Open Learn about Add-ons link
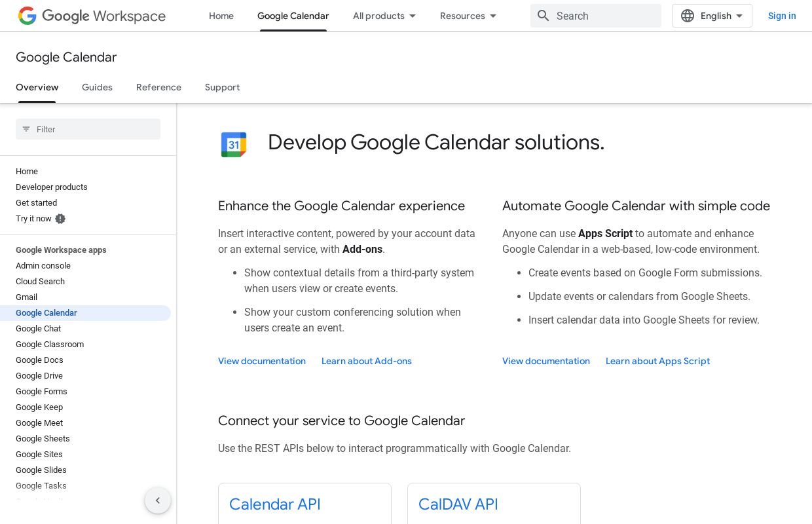The width and height of the screenshot is (812, 524). point(367,361)
